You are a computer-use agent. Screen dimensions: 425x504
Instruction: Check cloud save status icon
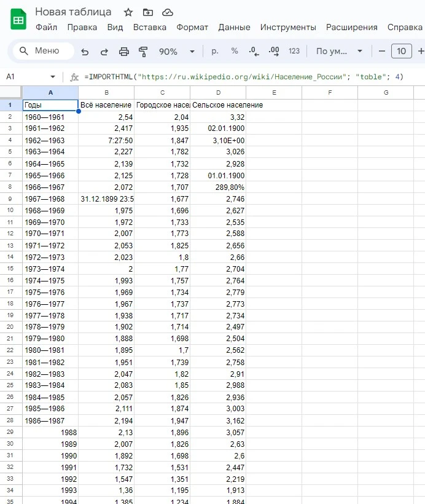click(x=167, y=12)
